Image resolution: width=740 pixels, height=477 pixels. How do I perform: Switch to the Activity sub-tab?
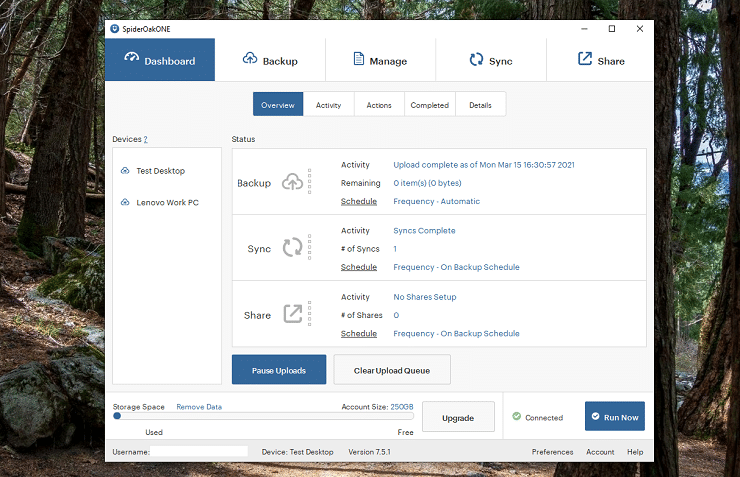328,105
